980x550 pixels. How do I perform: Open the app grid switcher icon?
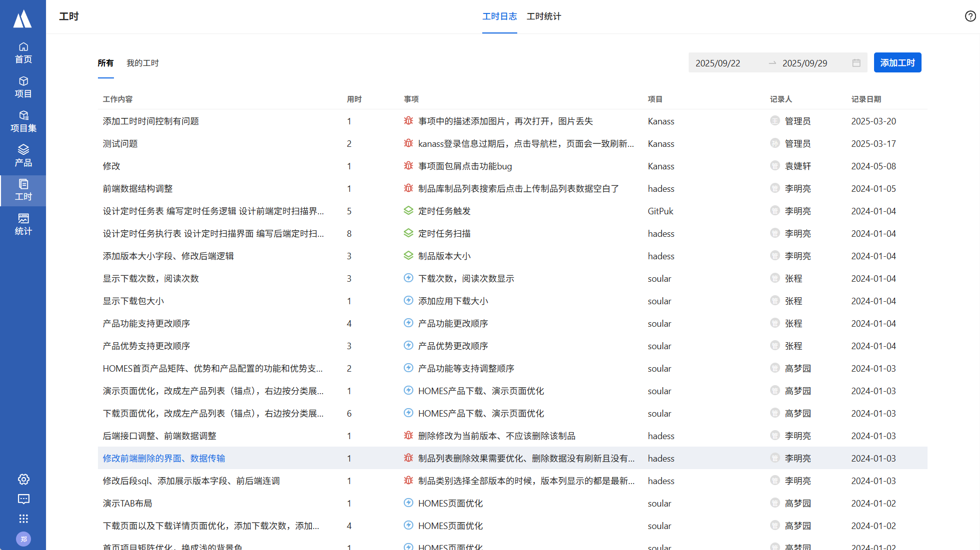[x=23, y=519]
